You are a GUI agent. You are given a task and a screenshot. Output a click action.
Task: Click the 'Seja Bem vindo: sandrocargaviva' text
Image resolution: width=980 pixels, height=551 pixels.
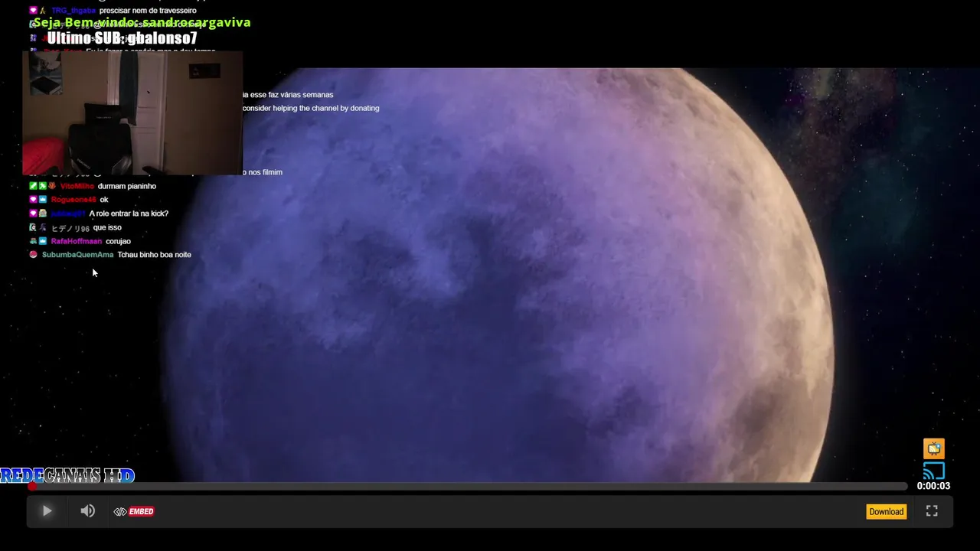(142, 22)
